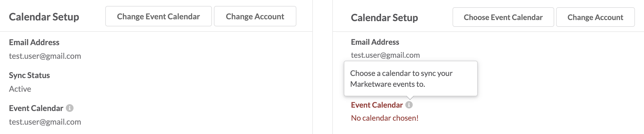Click Change Account in the left panel
The image size is (644, 134).
(x=255, y=16)
